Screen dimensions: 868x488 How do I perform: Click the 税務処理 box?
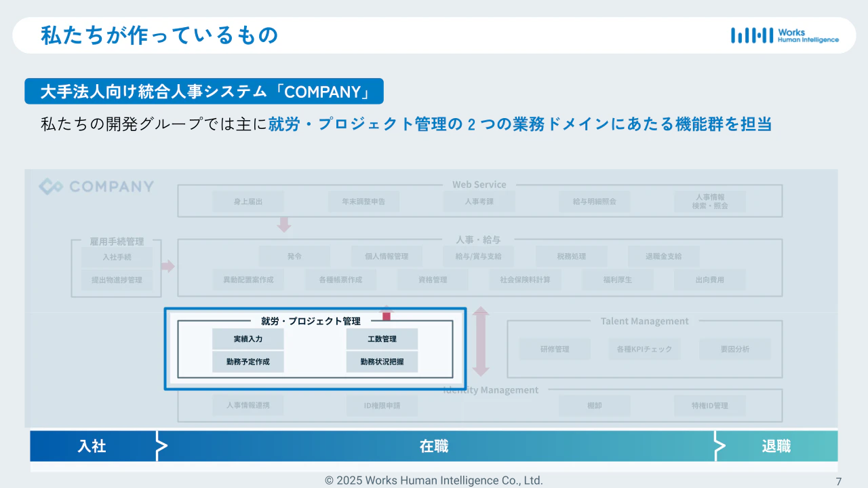[571, 257]
